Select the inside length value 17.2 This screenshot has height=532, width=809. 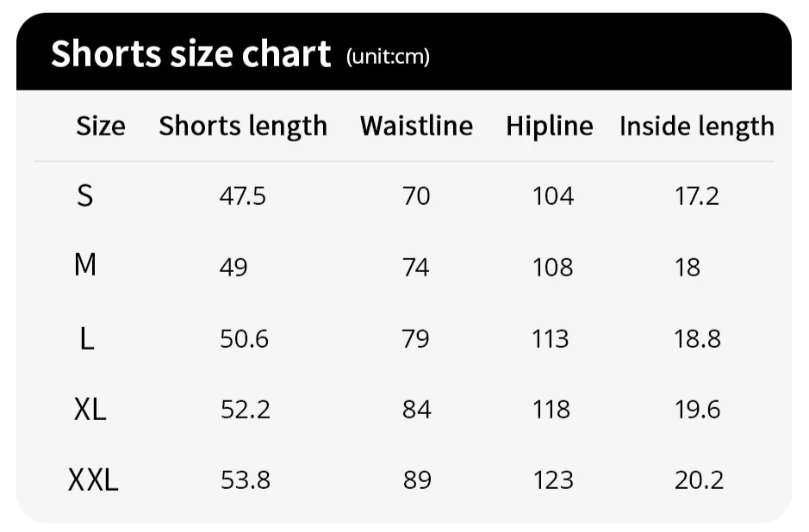696,197
